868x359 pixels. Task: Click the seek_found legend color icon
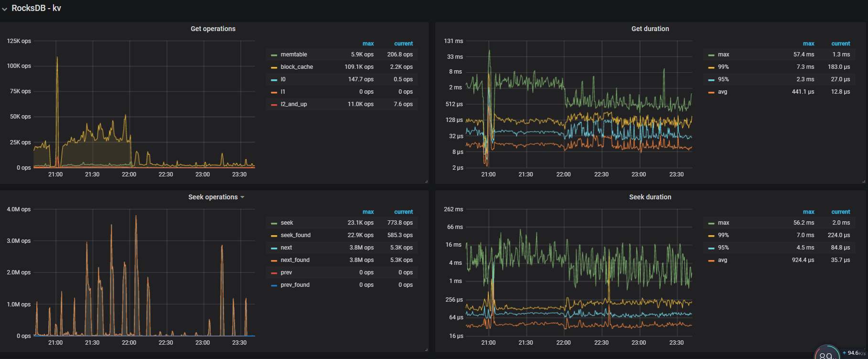coord(274,236)
